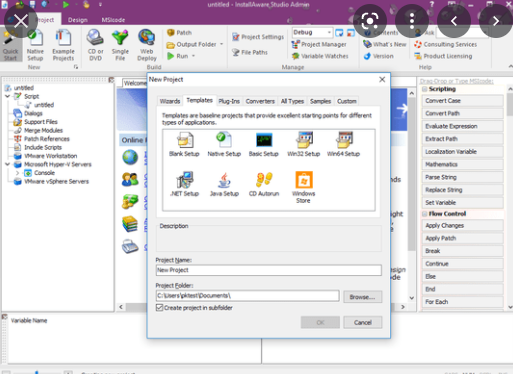Click in the Project Folder field
The width and height of the screenshot is (513, 374).
tap(248, 296)
